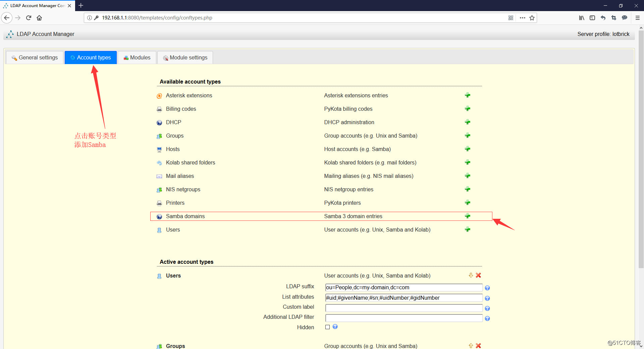
Task: Open browser library icon
Action: click(582, 18)
